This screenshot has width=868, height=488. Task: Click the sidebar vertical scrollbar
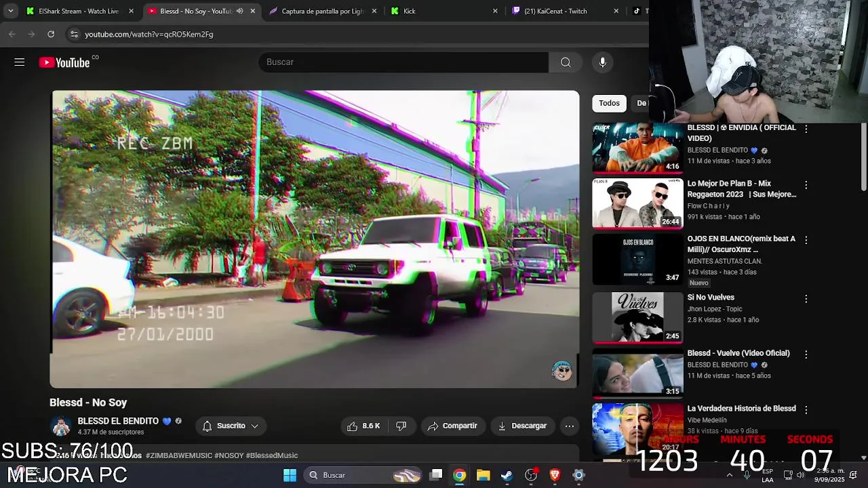click(x=863, y=157)
